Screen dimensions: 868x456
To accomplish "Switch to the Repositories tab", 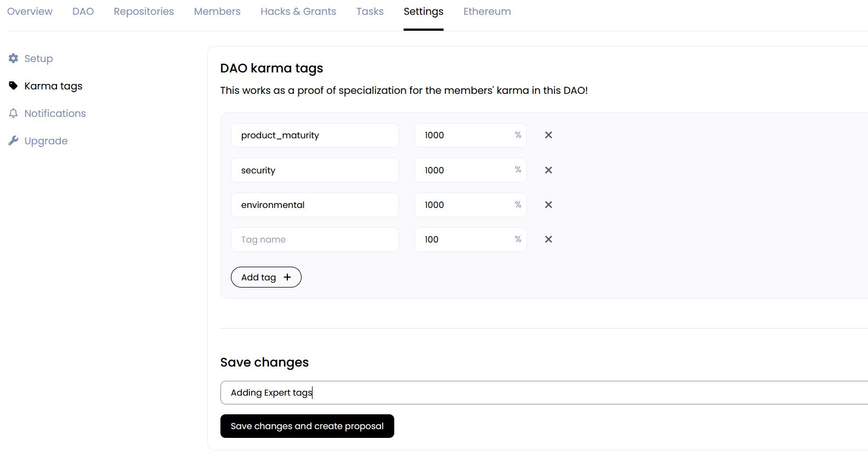I will point(144,12).
